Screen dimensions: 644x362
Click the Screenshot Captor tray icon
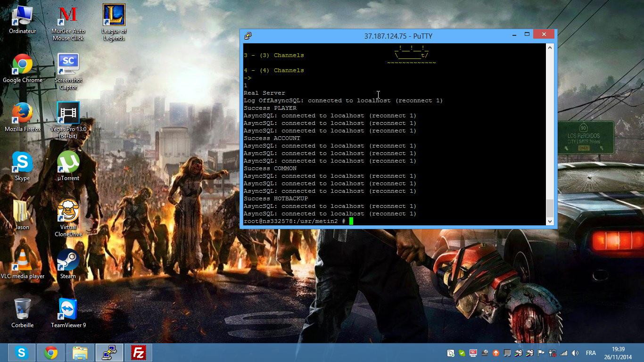473,353
